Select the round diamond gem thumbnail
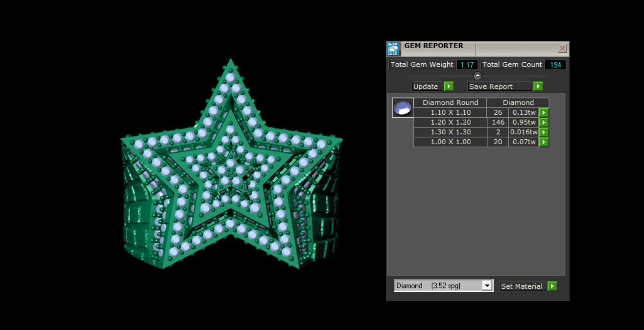The image size is (644, 330). (403, 107)
